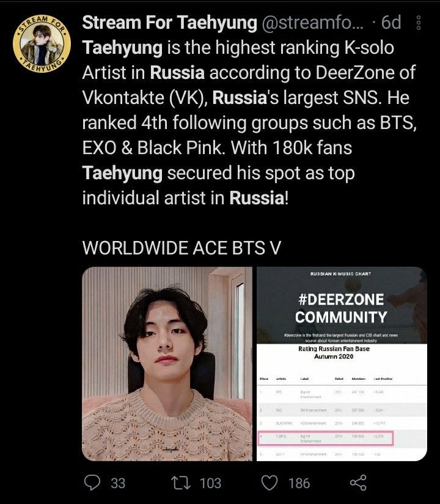
Task: Click the 33 replies count
Action: 118,483
